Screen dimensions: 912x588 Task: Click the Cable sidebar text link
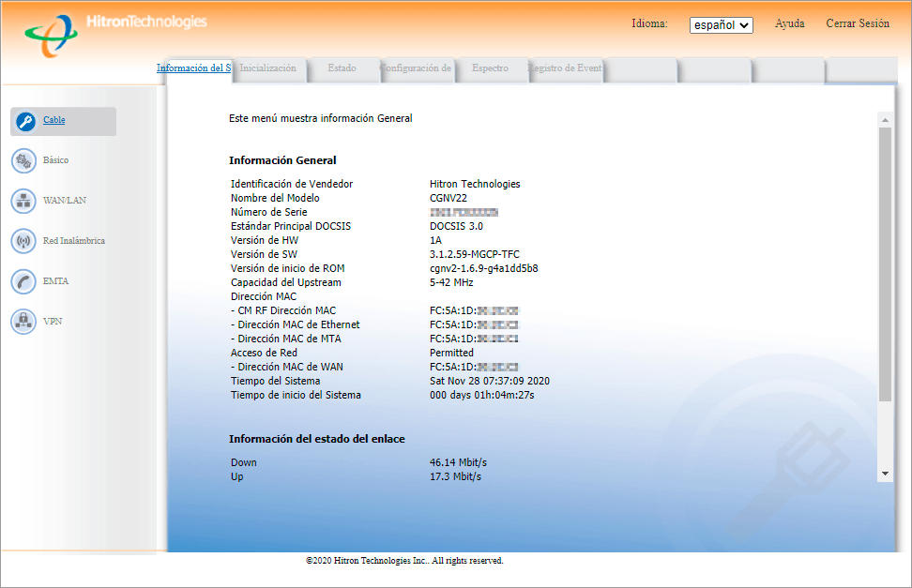[54, 120]
